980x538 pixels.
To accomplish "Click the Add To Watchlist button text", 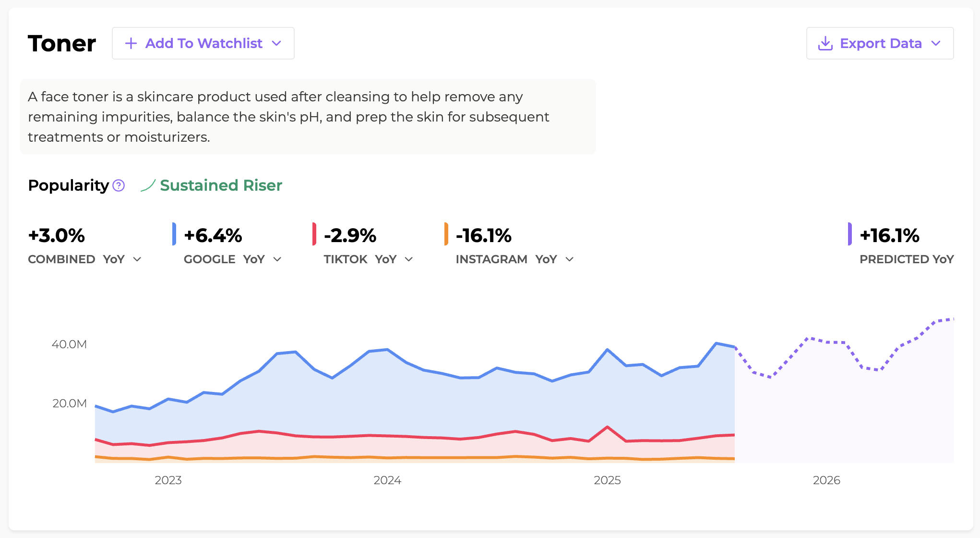I will point(204,43).
